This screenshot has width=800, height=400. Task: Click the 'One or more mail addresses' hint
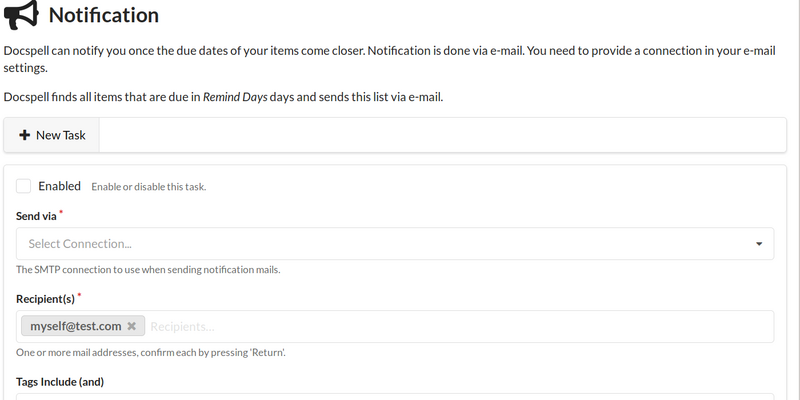[152, 353]
